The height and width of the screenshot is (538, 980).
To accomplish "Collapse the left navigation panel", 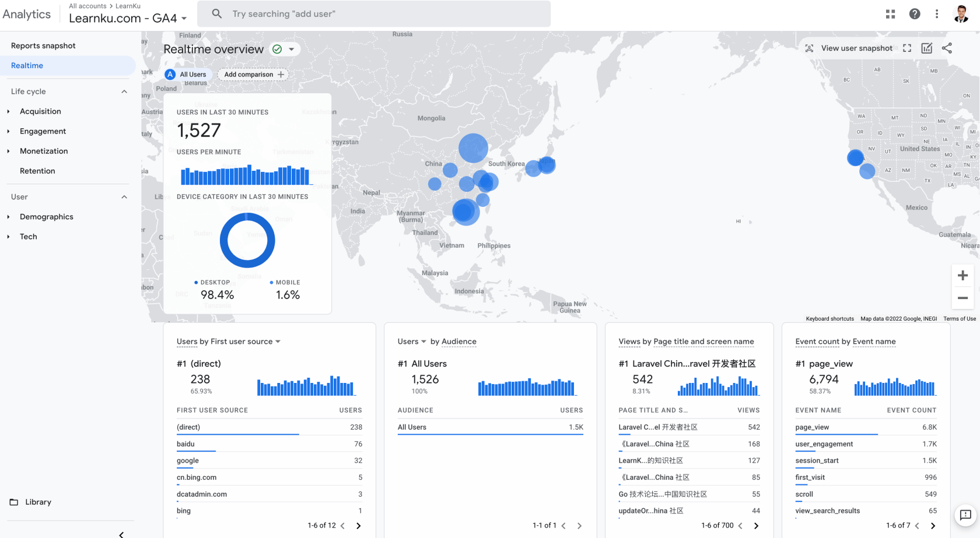I will point(121,534).
